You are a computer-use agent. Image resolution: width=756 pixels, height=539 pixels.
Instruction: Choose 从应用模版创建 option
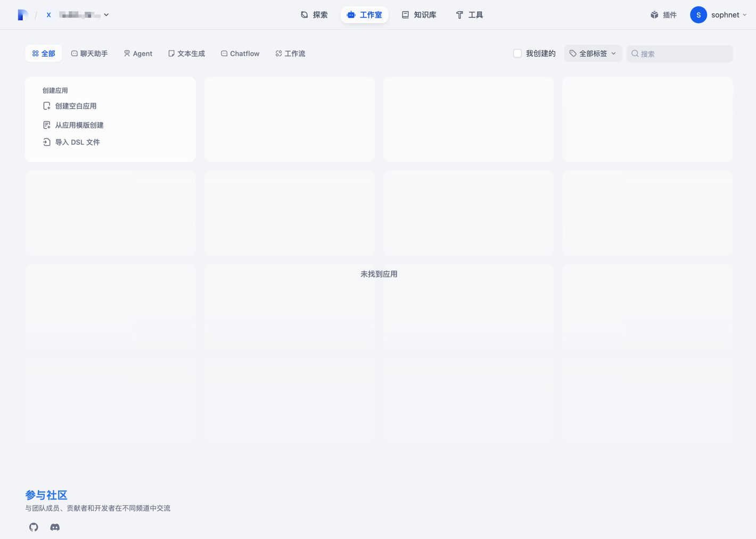[x=73, y=125]
